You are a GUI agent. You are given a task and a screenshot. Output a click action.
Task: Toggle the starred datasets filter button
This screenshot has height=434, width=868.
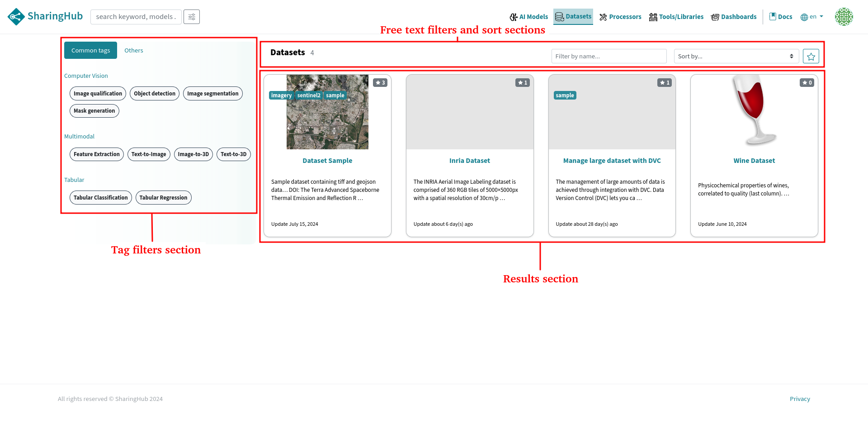(811, 57)
